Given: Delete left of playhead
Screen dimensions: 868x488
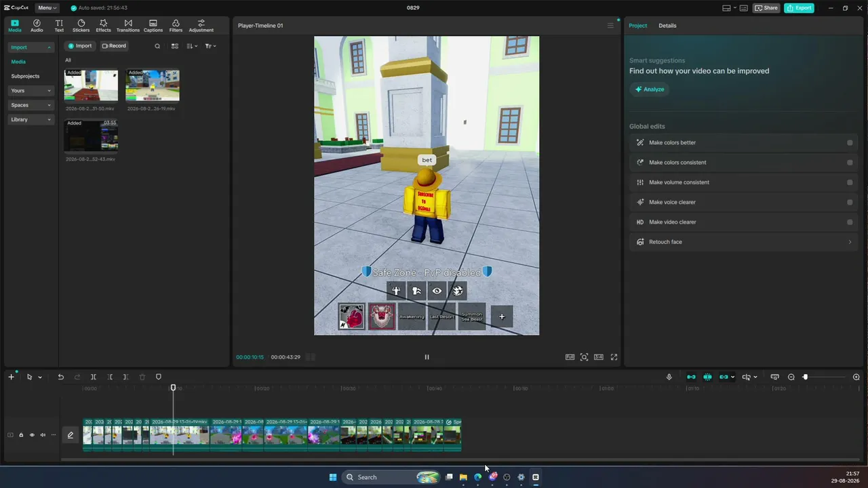Looking at the screenshot, I should point(110,377).
